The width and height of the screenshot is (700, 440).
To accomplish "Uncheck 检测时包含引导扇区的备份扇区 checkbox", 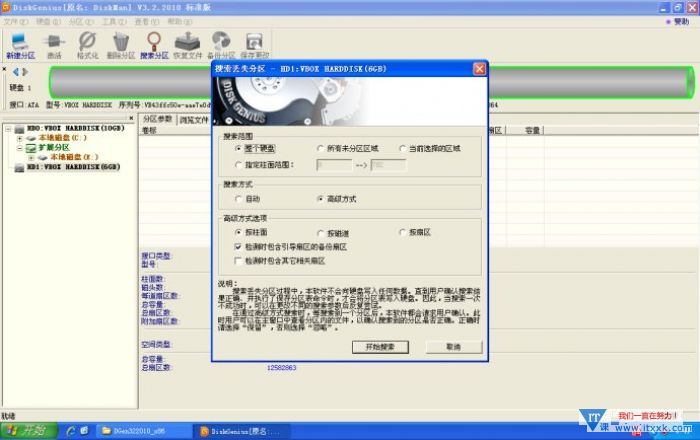I will click(x=238, y=247).
